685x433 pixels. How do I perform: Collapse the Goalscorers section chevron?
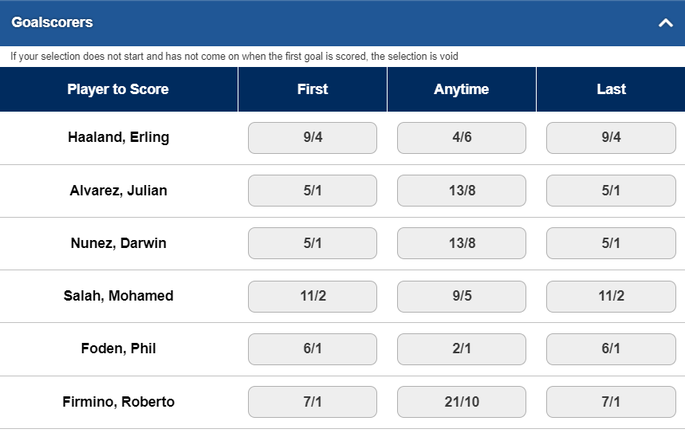click(x=665, y=23)
